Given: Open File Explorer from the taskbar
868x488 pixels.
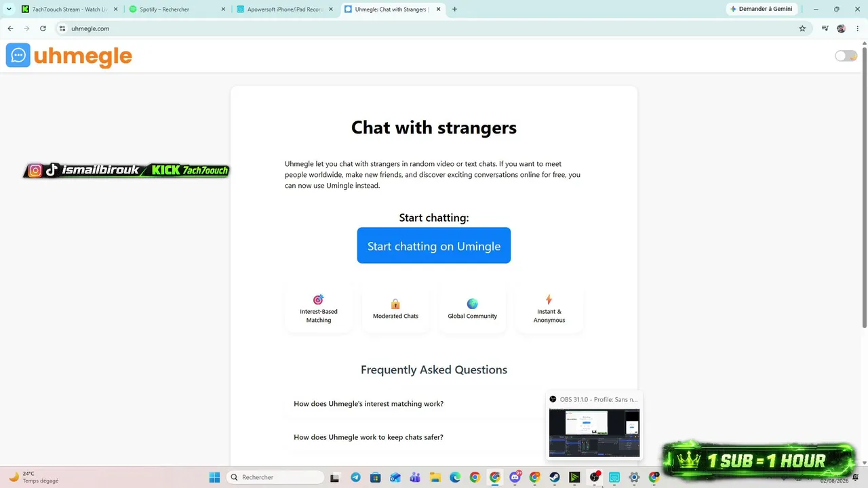Looking at the screenshot, I should [435, 477].
